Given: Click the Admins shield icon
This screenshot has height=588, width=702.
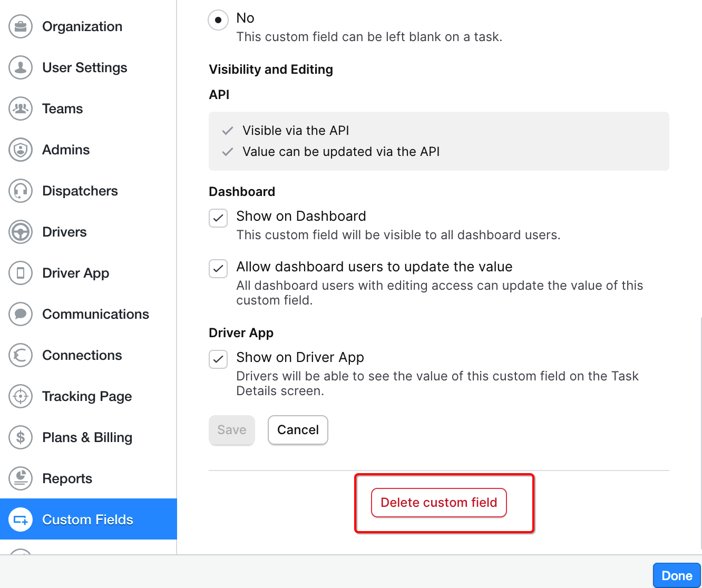Looking at the screenshot, I should tap(21, 150).
